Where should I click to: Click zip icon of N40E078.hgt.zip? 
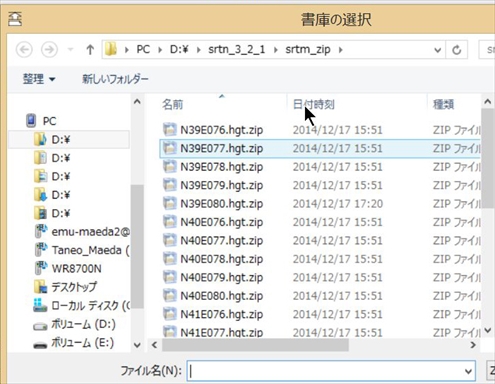(x=169, y=258)
